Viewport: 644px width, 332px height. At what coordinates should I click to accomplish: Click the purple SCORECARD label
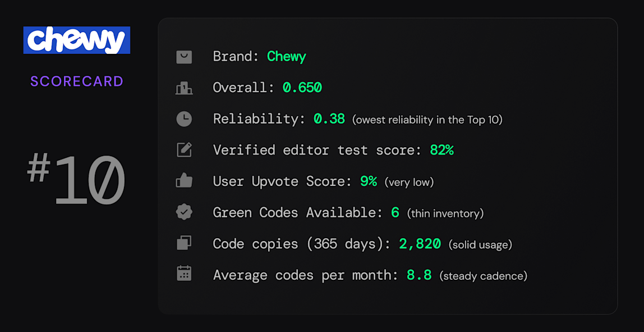[77, 81]
